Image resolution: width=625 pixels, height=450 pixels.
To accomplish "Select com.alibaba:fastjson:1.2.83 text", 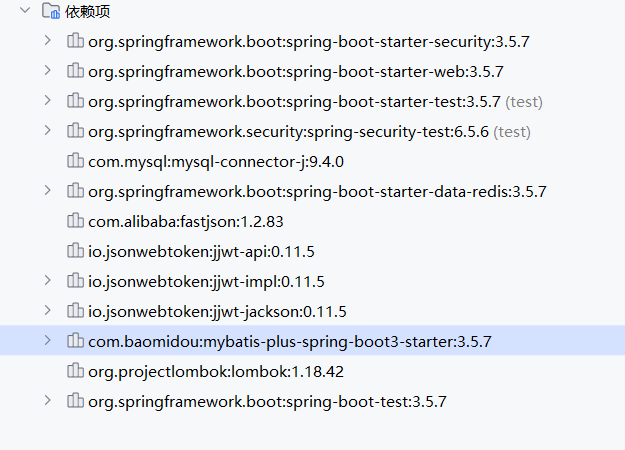I will pyautogui.click(x=186, y=222).
